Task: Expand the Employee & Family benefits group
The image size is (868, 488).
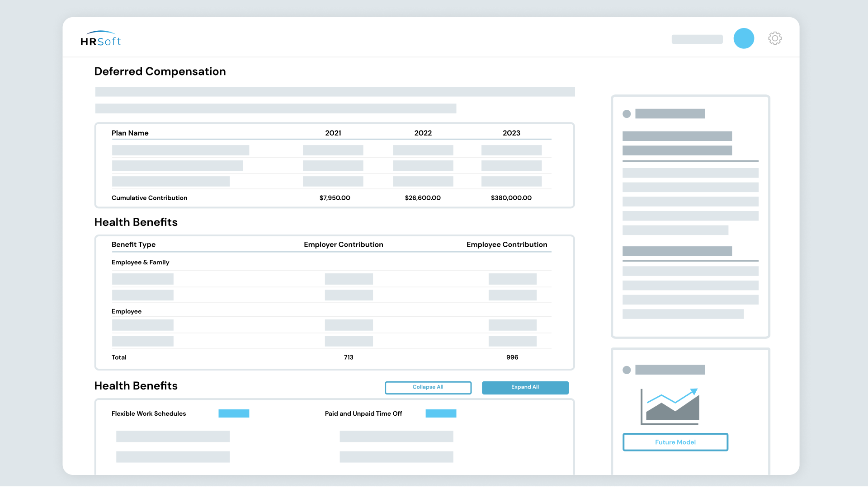Action: pos(141,262)
